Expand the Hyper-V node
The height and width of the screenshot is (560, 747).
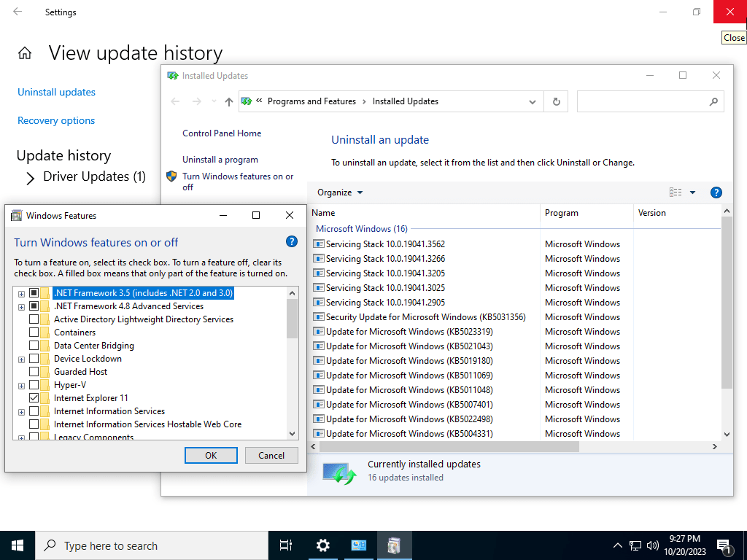click(21, 386)
